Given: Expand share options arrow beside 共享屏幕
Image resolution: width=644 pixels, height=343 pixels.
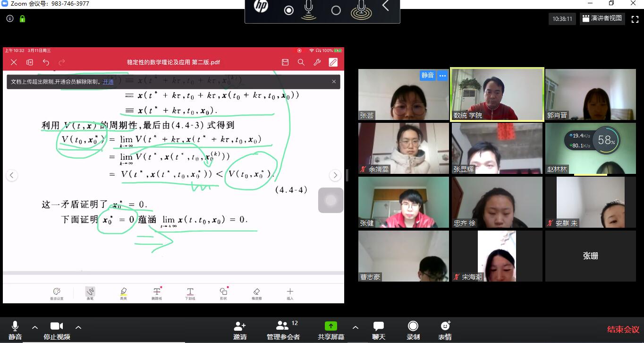Looking at the screenshot, I should pos(356,327).
